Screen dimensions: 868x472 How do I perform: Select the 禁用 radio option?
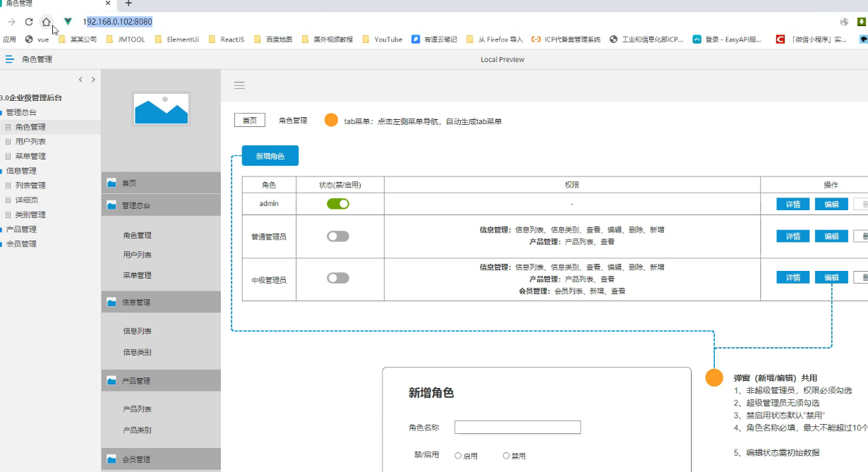pos(506,456)
